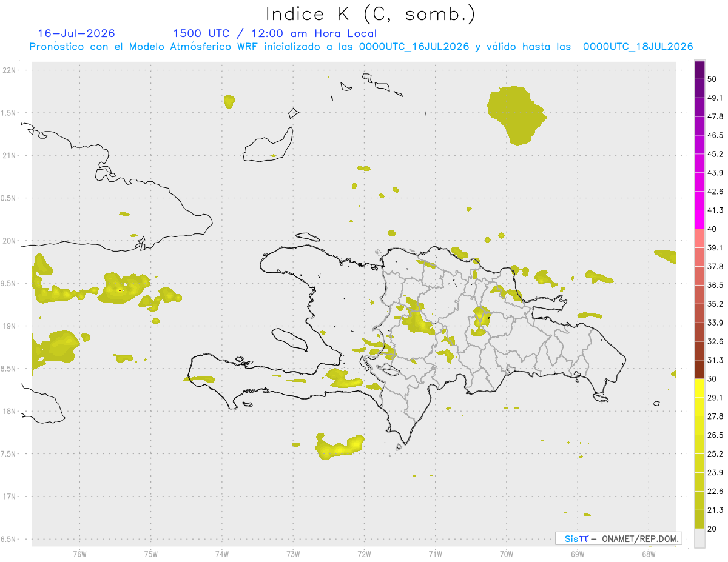Image resolution: width=728 pixels, height=562 pixels.
Task: Click the color scale value "35.2"
Action: click(715, 304)
